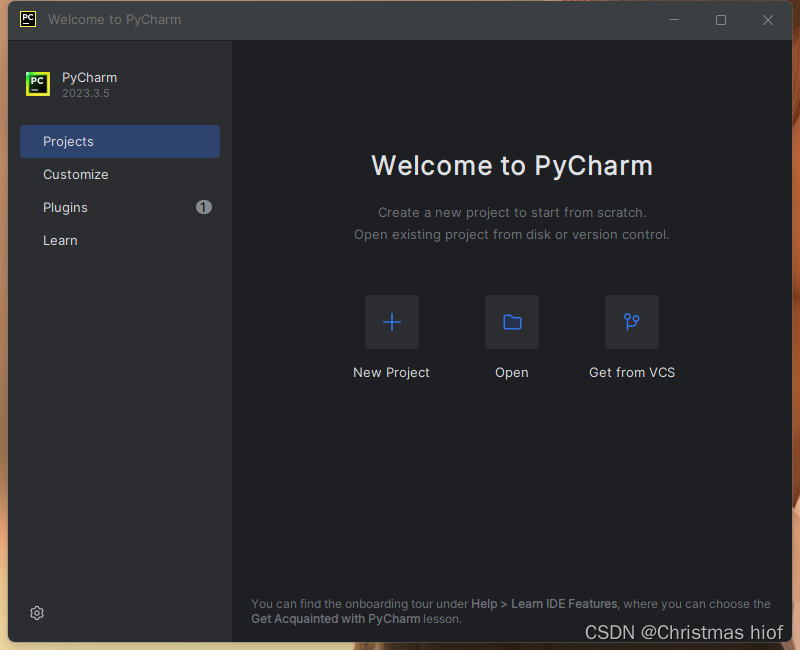Viewport: 800px width, 650px height.
Task: Open the Plugins tab
Action: 120,207
